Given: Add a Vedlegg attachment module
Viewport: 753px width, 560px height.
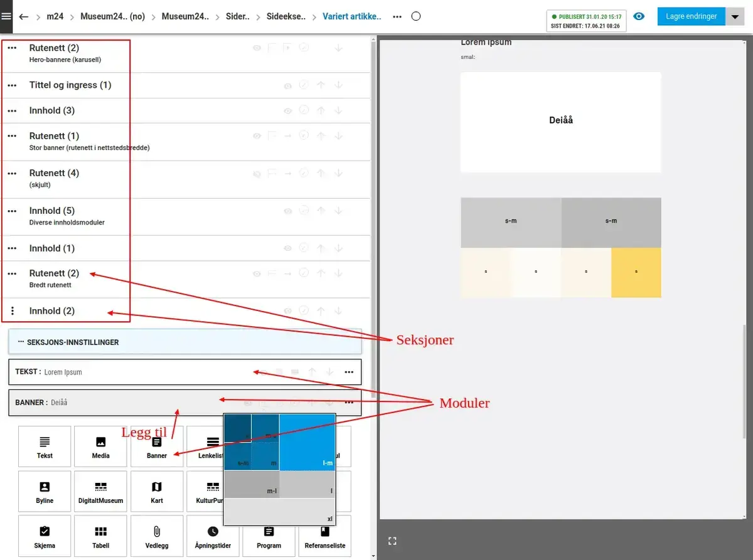Looking at the screenshot, I should coord(157,537).
